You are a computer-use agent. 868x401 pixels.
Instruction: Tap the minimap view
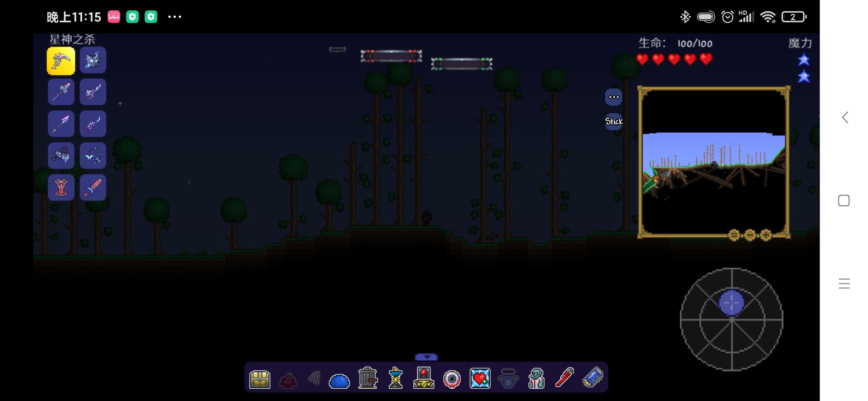714,162
